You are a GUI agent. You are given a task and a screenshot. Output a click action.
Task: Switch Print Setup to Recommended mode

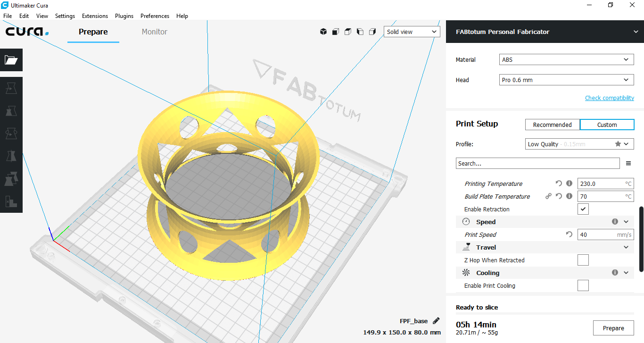point(553,125)
